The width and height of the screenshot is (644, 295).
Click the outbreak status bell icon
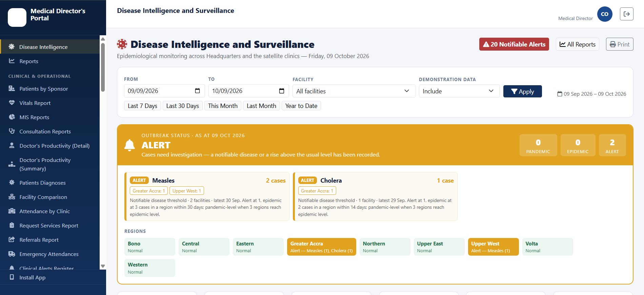(129, 145)
